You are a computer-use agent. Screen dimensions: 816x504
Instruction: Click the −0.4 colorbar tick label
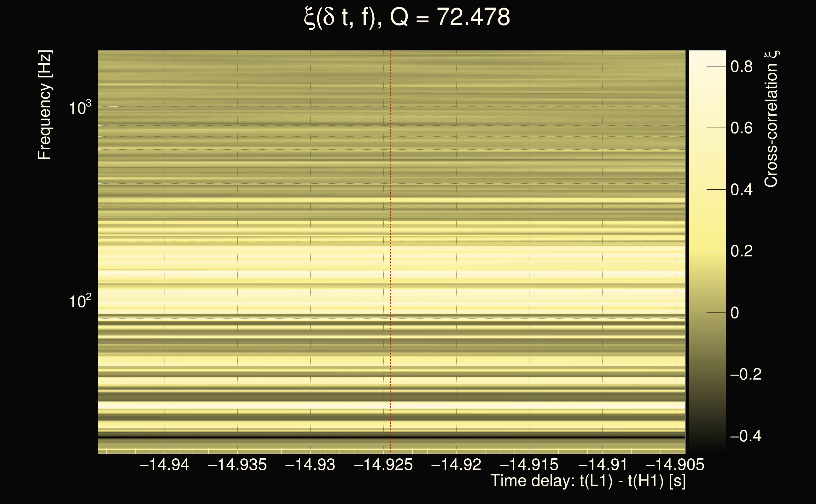coord(746,436)
